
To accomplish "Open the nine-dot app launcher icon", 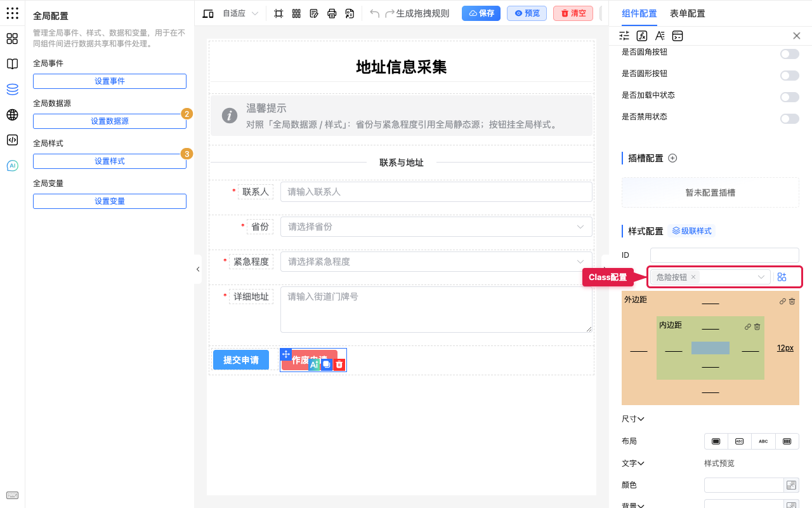I will click(x=12, y=13).
